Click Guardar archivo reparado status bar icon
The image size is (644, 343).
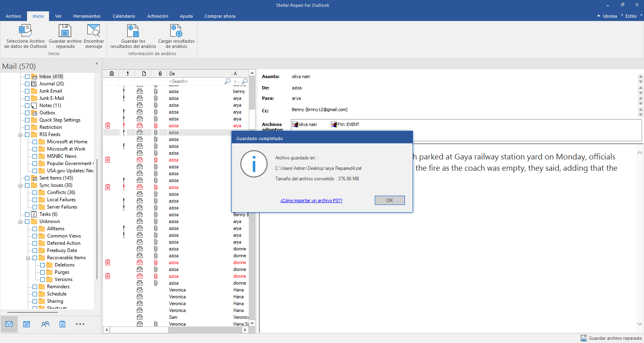click(x=584, y=338)
